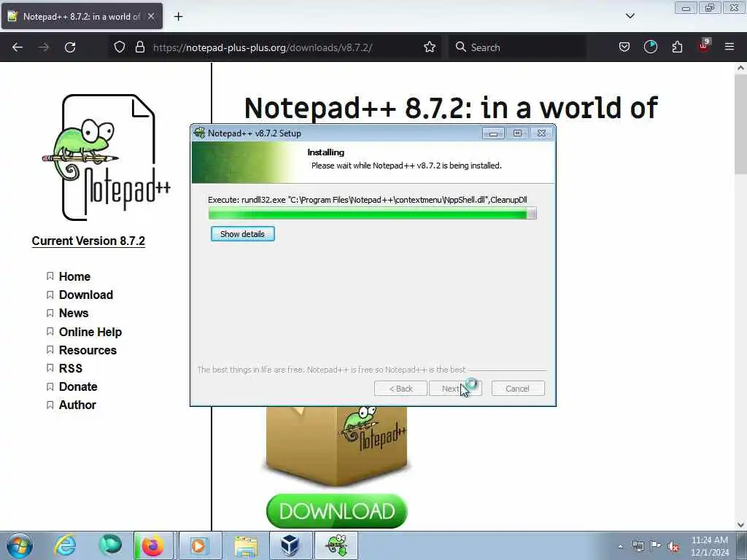Open the media player taskbar icon
Viewport: 747px width, 560px height.
199,545
